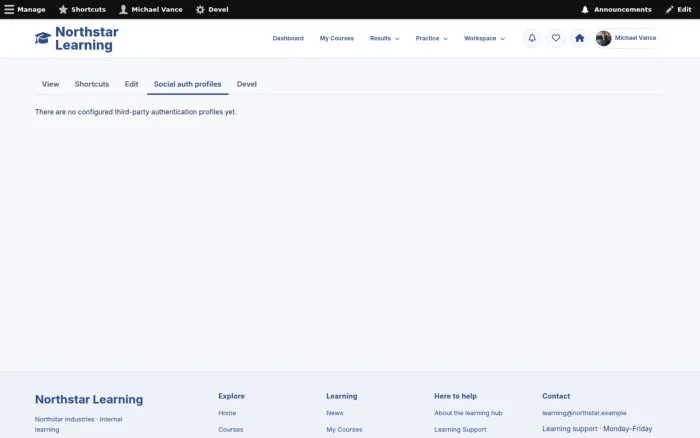
Task: Open the Manage hamburger menu icon
Action: click(x=9, y=9)
